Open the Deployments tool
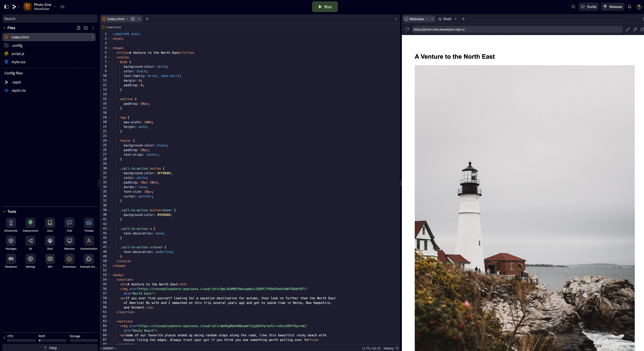 (x=30, y=223)
